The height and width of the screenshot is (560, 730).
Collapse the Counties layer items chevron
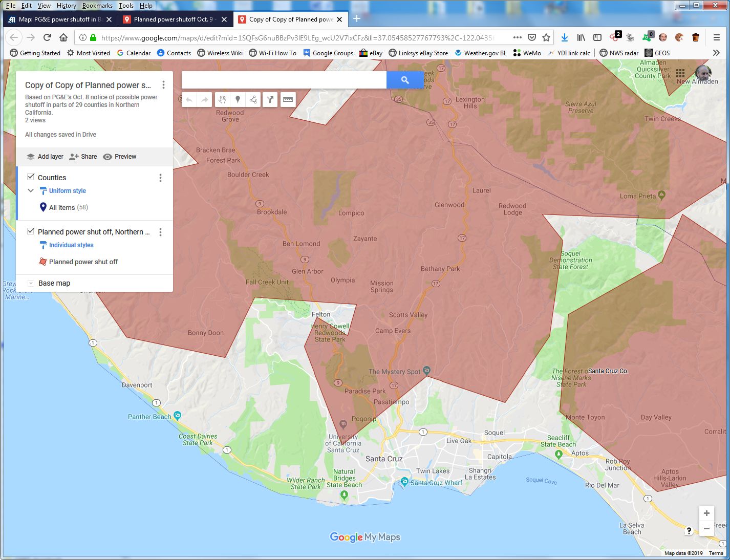pyautogui.click(x=31, y=190)
